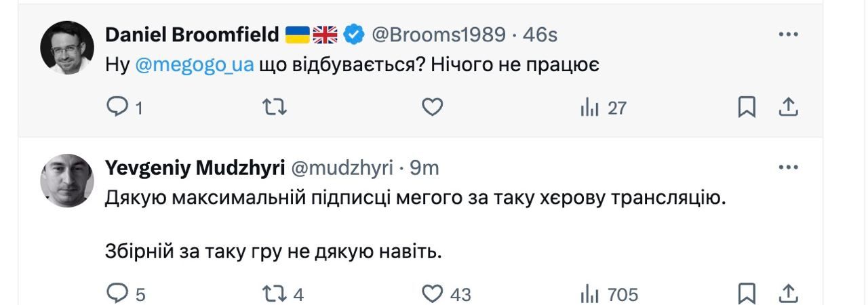This screenshot has height=305, width=868.
Task: Click Daniel Broomfield's profile picture
Action: [66, 47]
